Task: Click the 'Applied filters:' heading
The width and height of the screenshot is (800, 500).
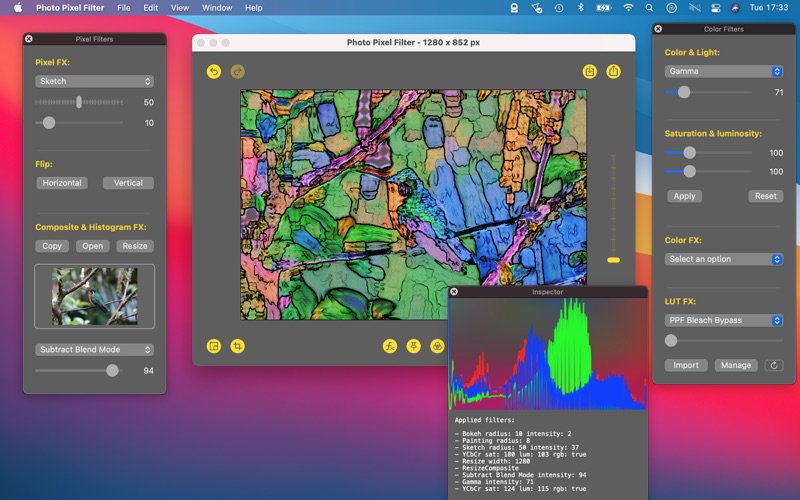Action: (485, 420)
